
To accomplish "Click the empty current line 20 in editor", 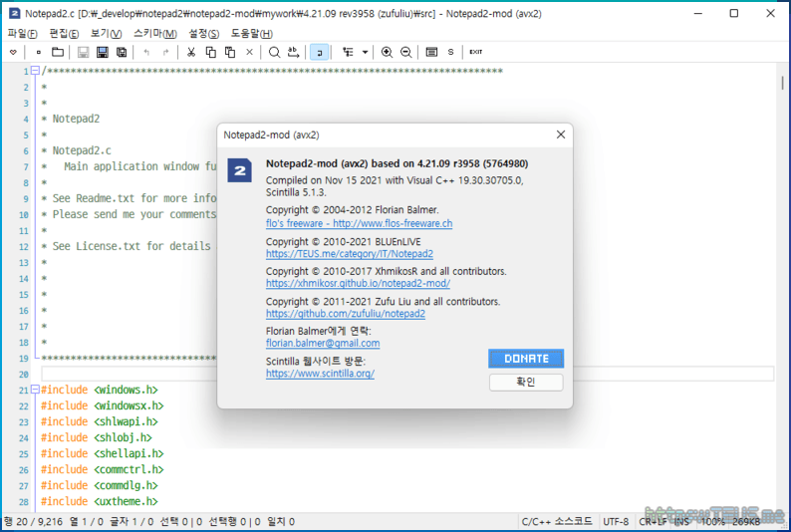I will [407, 374].
